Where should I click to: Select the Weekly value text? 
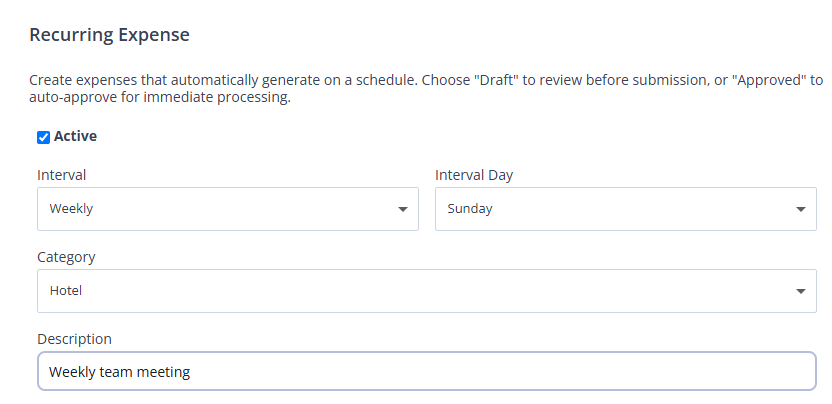point(71,209)
